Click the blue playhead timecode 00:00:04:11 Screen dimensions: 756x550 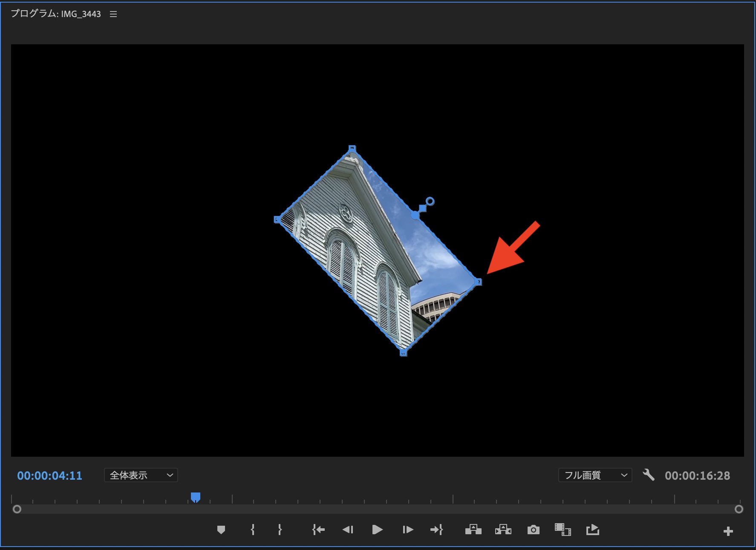point(49,476)
